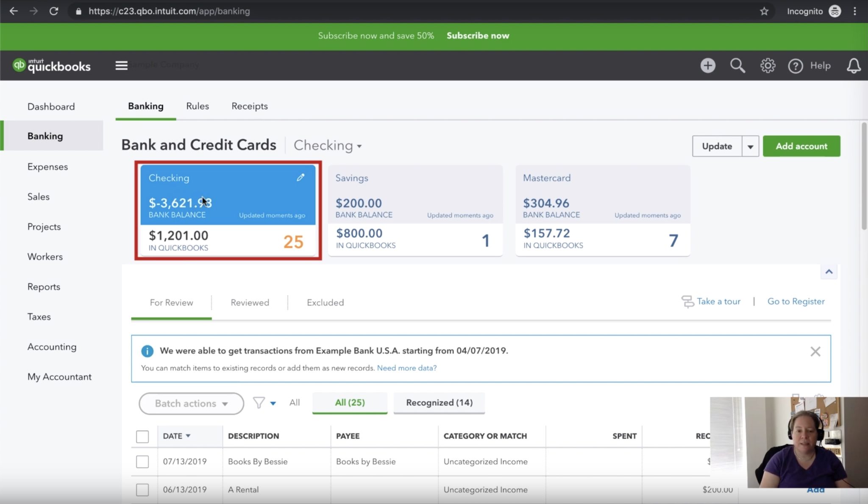This screenshot has height=504, width=868.
Task: Tick the select-all checkbox in table header
Action: 142,436
